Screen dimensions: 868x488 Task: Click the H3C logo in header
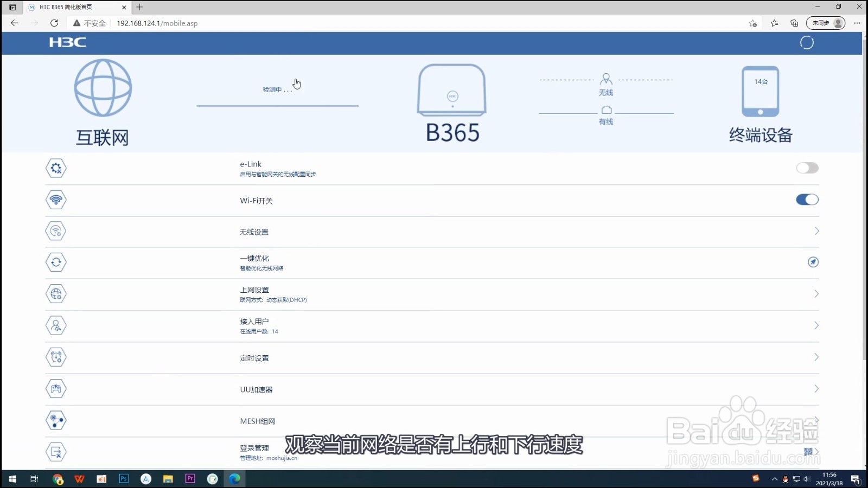[x=67, y=42]
